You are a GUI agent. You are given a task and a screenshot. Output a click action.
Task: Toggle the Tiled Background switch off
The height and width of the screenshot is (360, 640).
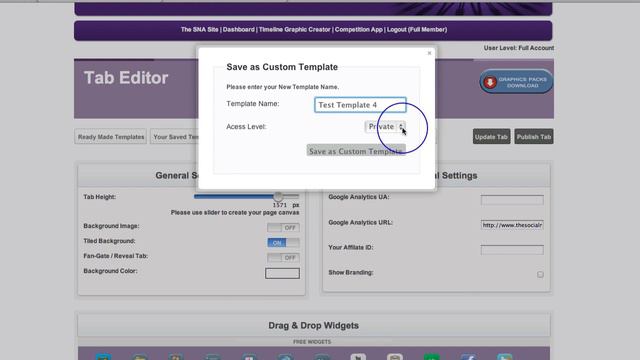(283, 242)
